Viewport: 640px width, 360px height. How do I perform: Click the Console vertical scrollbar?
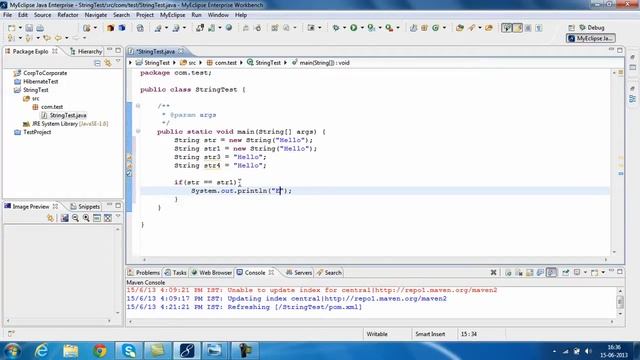pyautogui.click(x=620, y=302)
